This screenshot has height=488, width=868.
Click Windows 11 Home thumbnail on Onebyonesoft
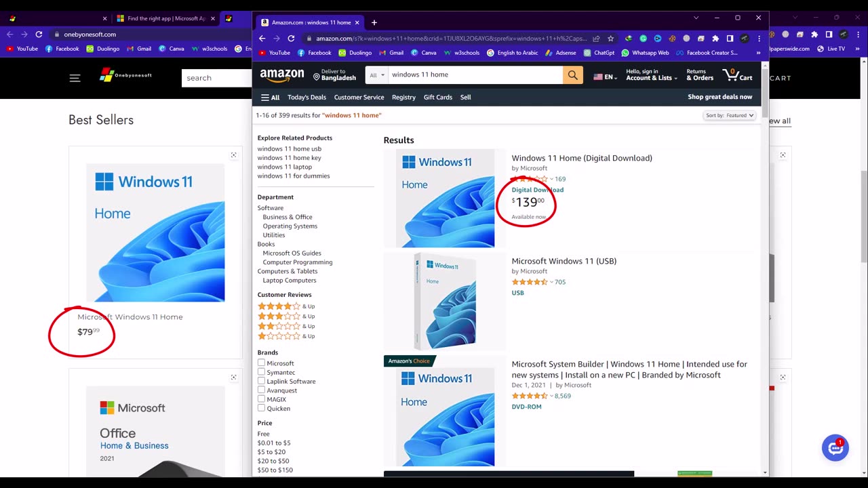point(155,232)
